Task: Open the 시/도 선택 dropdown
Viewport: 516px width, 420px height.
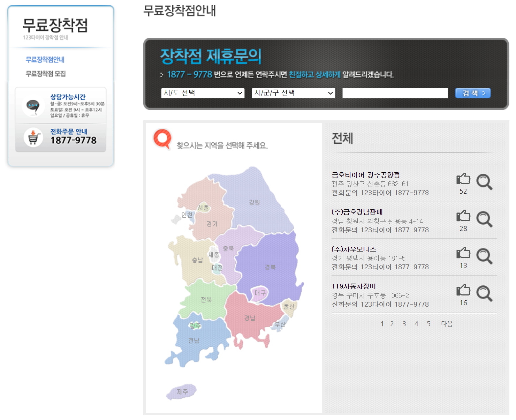Action: pos(203,93)
